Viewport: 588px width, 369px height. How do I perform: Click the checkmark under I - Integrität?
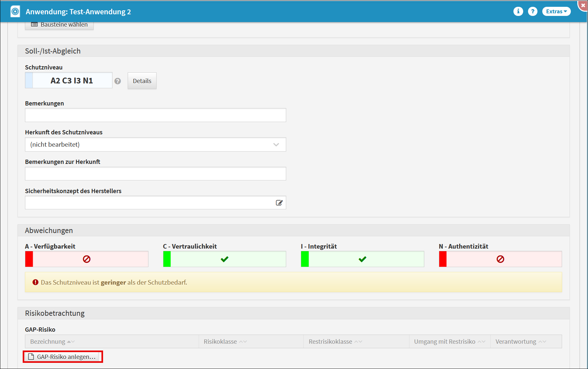click(x=362, y=259)
